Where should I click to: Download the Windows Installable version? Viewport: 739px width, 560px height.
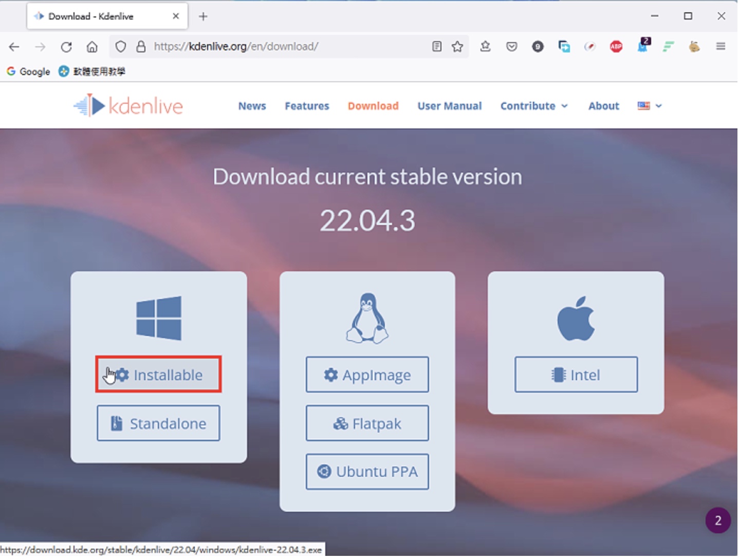(158, 375)
